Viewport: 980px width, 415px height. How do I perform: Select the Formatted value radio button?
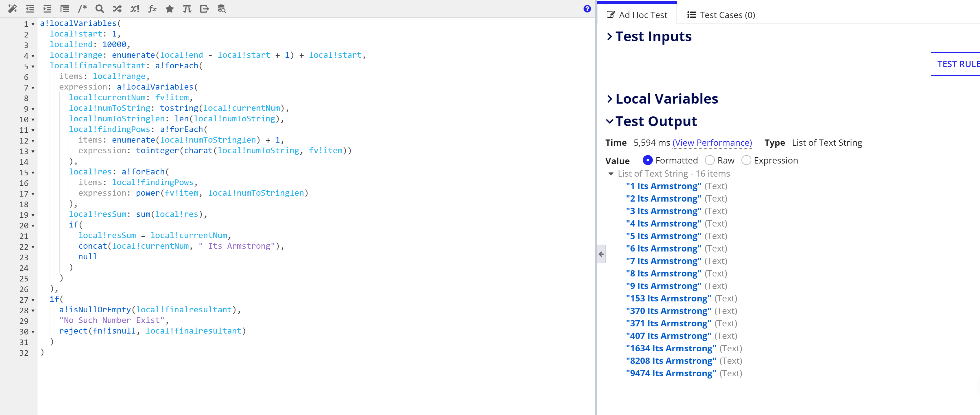(x=648, y=160)
